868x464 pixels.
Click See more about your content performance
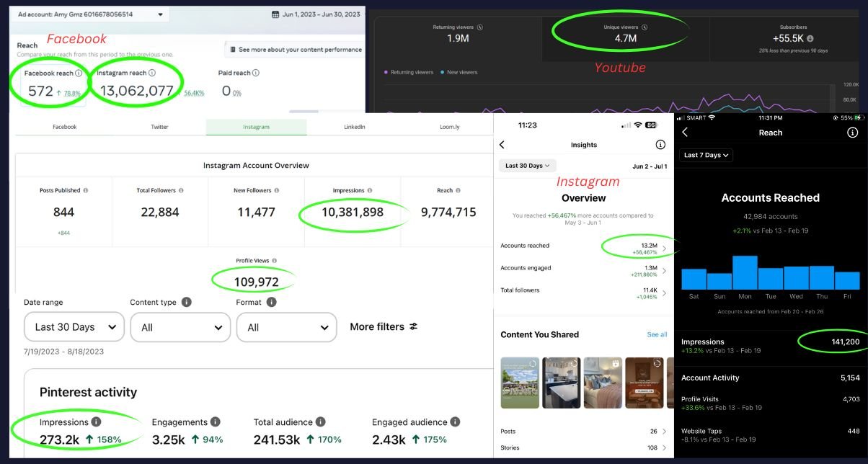(294, 50)
